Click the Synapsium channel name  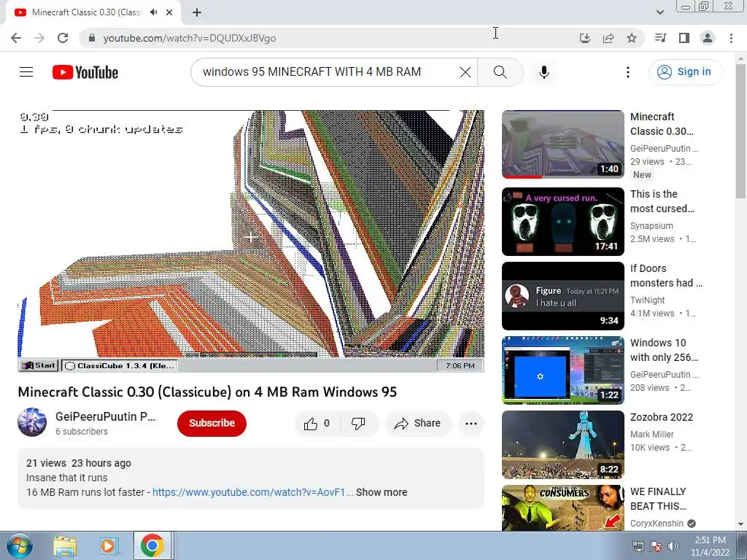pos(651,226)
